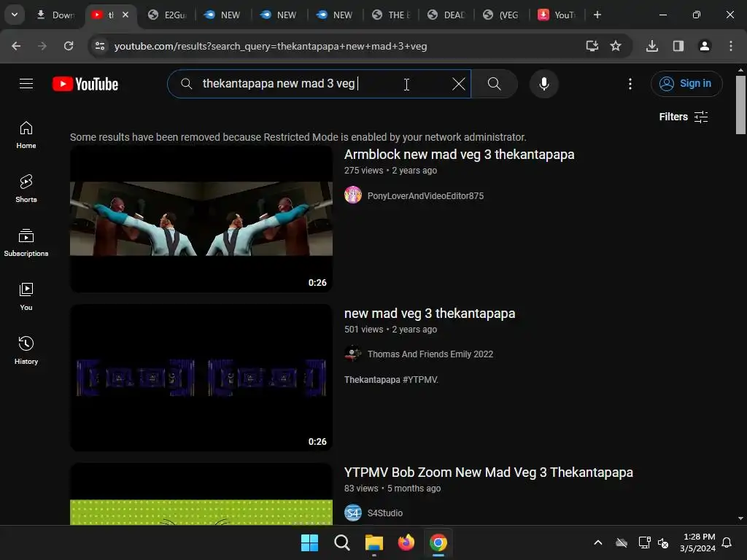747x560 pixels.
Task: Close the active YouTube tab
Action: pyautogui.click(x=125, y=15)
